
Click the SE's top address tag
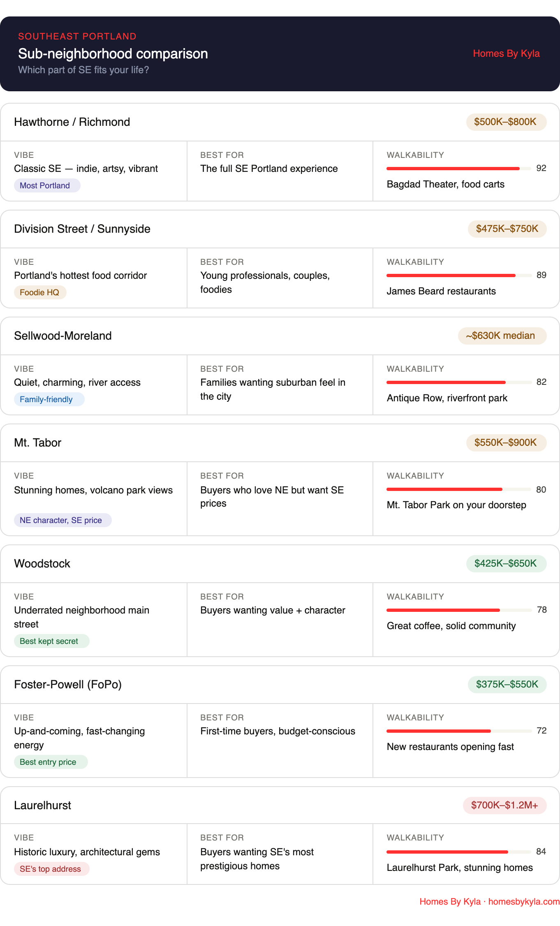coord(51,869)
